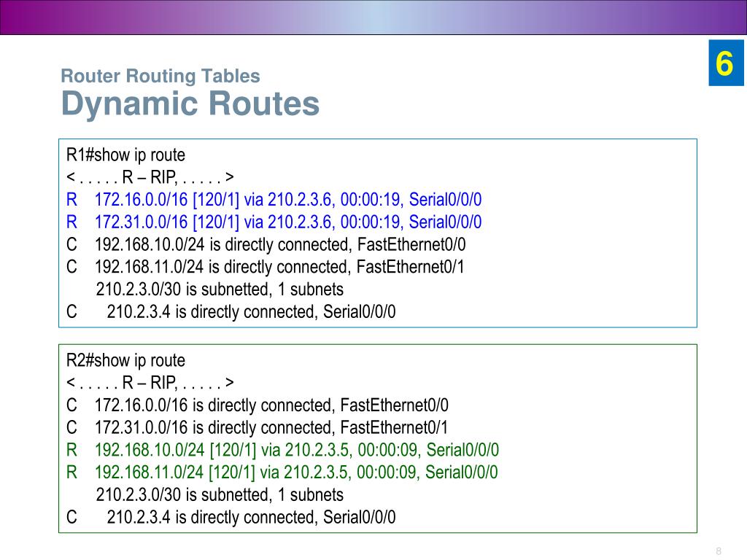Click R1's 192.168.11.0/24 directly connected FastEthernet0/1 line
This screenshot has width=747, height=560.
(x=266, y=267)
